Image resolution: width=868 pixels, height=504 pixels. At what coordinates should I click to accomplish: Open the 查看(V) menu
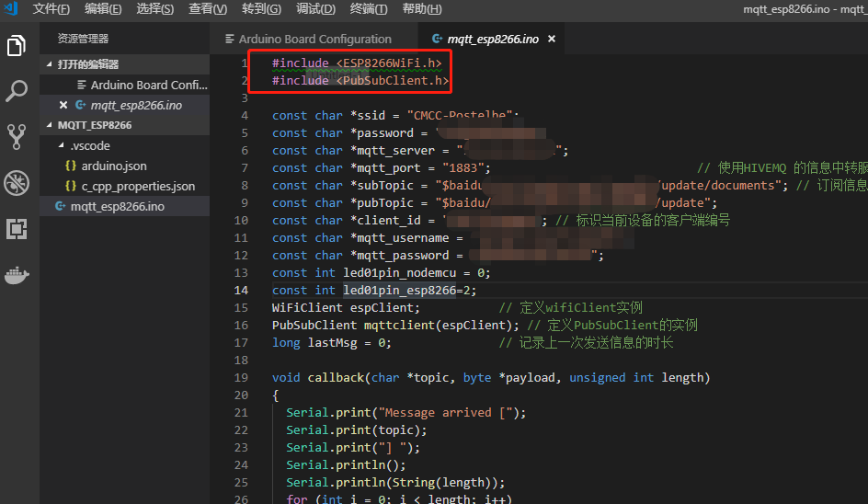coord(208,9)
